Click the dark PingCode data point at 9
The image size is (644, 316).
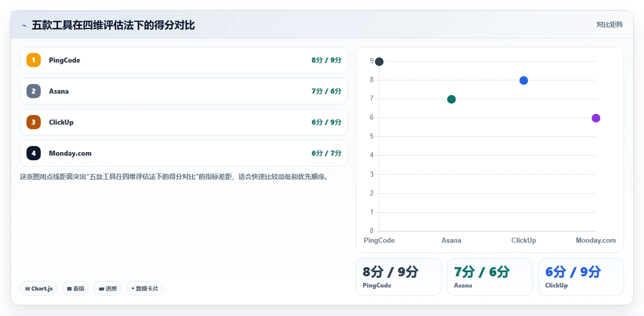379,62
